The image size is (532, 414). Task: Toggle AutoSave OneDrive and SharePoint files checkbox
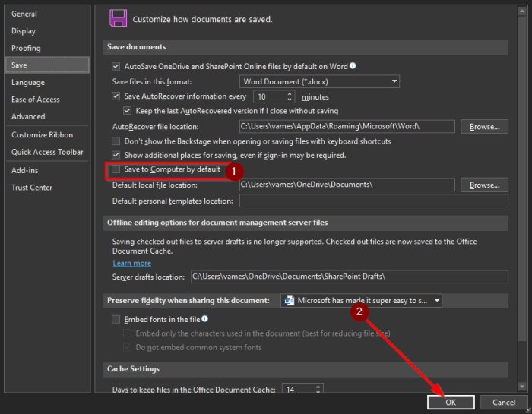116,66
